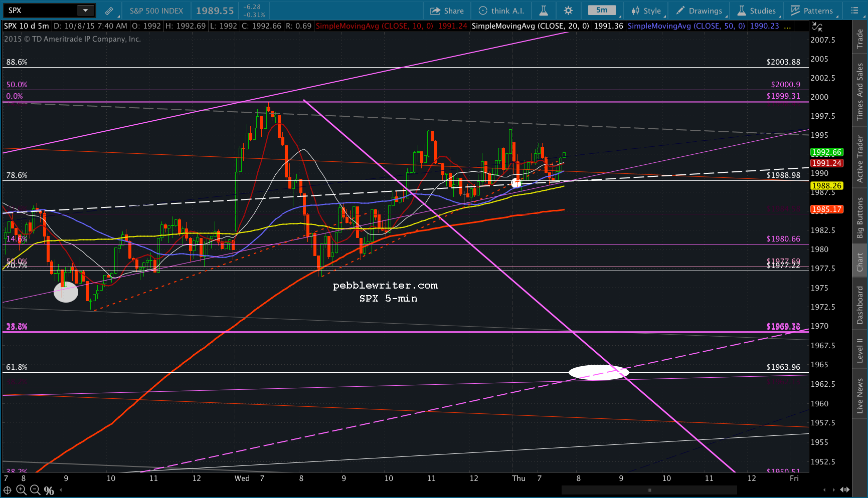
Task: Open the Drawings menu
Action: [699, 11]
